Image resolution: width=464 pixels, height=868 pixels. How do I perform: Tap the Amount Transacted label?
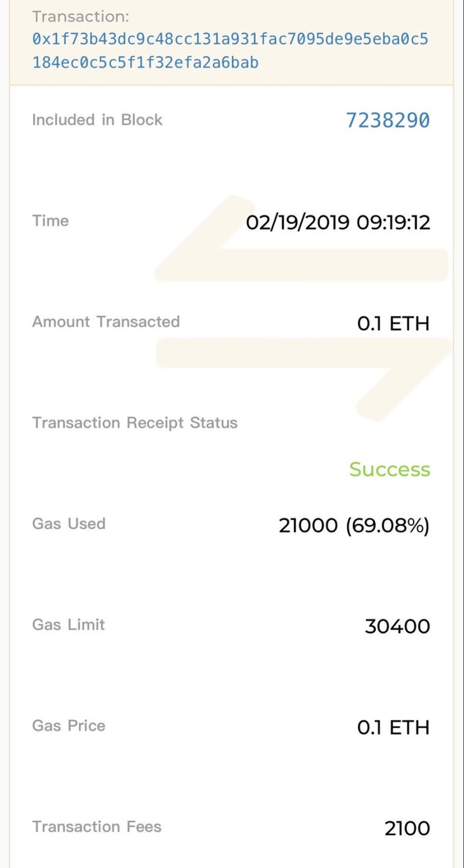106,322
